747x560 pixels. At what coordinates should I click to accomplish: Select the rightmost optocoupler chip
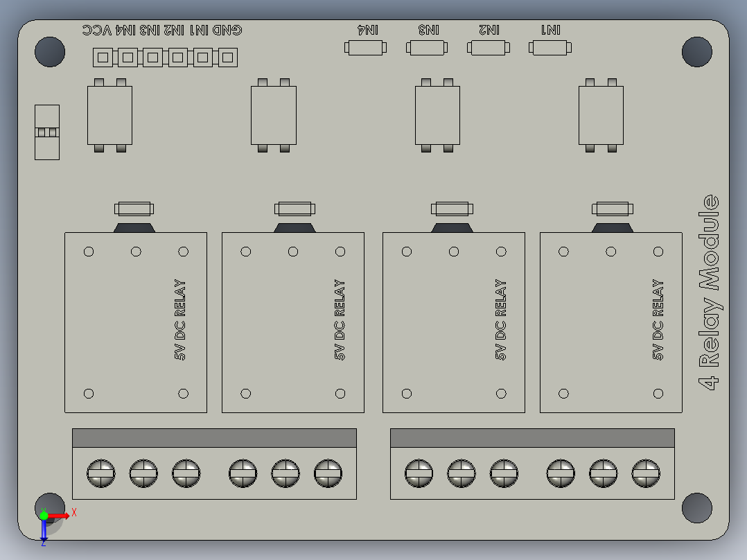pos(601,115)
